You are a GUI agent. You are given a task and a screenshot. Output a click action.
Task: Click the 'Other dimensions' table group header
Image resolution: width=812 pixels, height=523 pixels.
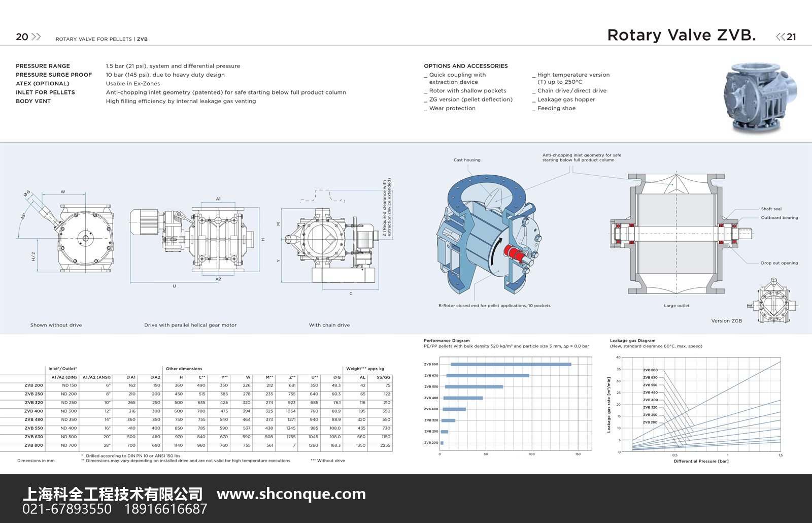point(184,369)
